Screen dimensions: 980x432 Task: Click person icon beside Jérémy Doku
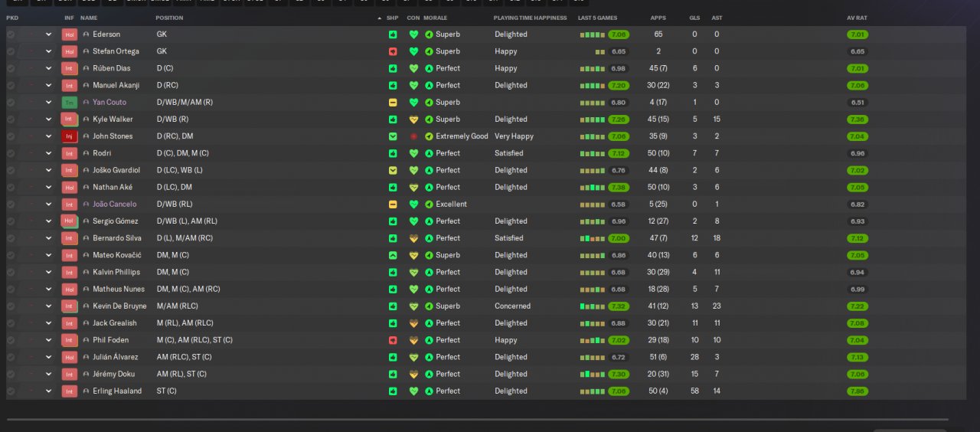pyautogui.click(x=86, y=375)
